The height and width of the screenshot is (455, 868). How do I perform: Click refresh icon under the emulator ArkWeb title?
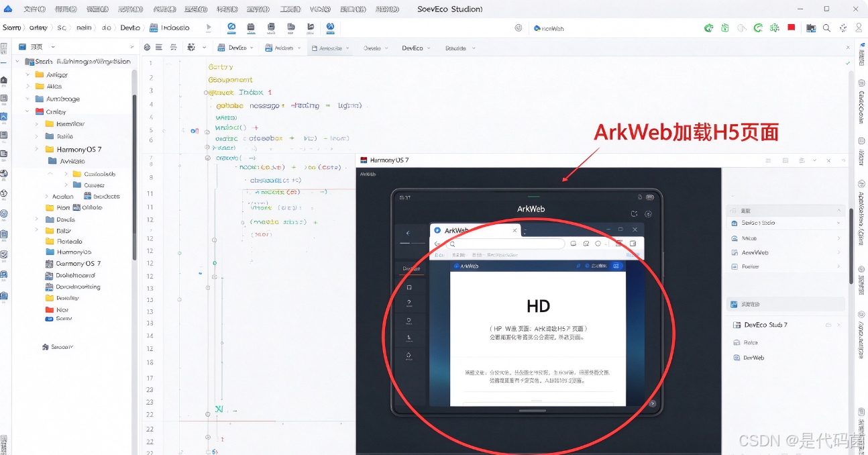[635, 214]
